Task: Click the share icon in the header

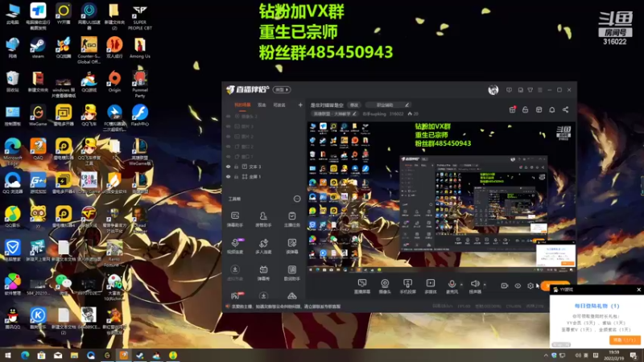Action: 565,109
